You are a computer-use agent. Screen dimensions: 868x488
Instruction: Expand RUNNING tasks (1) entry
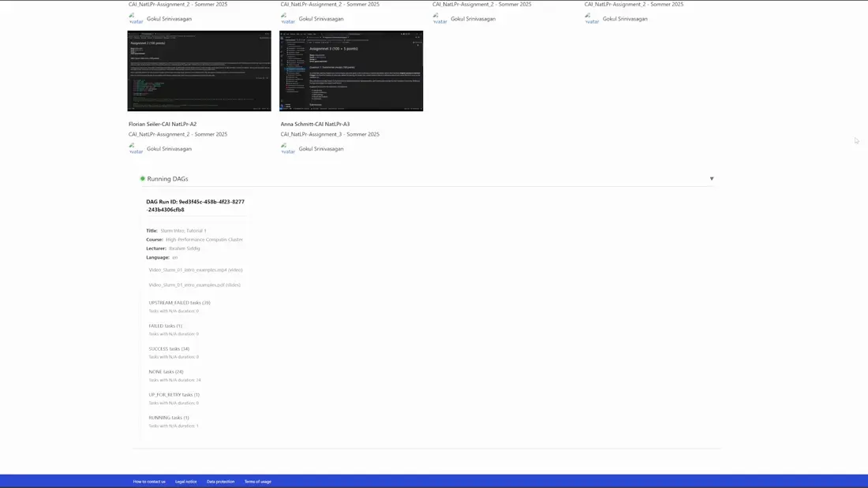(168, 418)
